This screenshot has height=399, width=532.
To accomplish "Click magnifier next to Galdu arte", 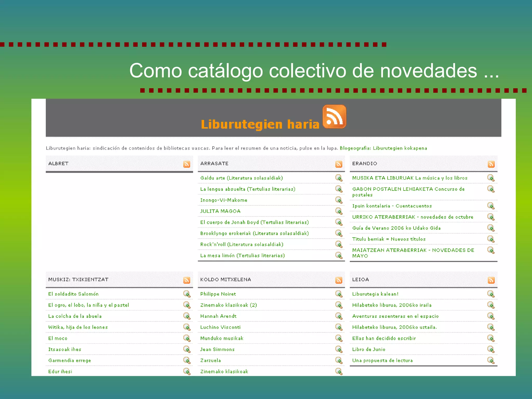I will (339, 178).
